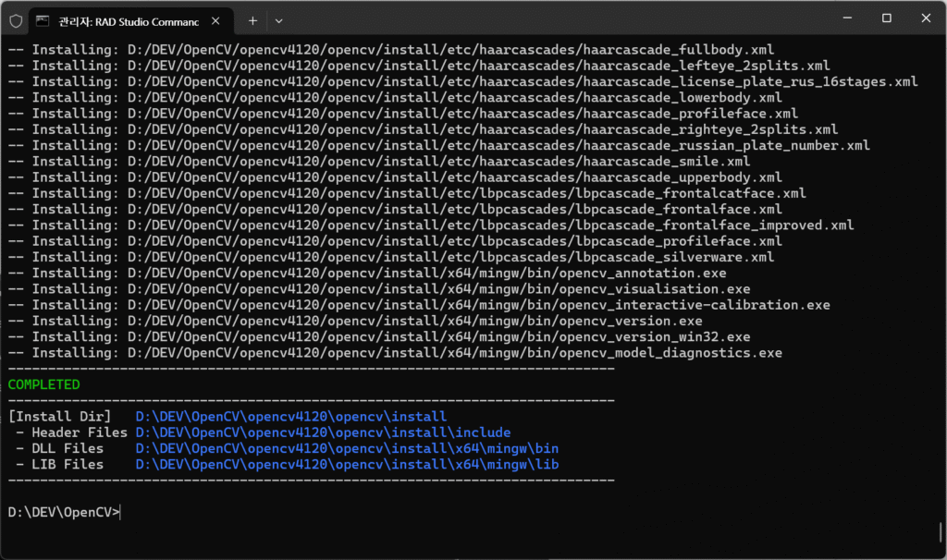Viewport: 947px width, 560px height.
Task: Click the haarcascade_license_plate_rus_16stages.xml line
Action: (462, 81)
